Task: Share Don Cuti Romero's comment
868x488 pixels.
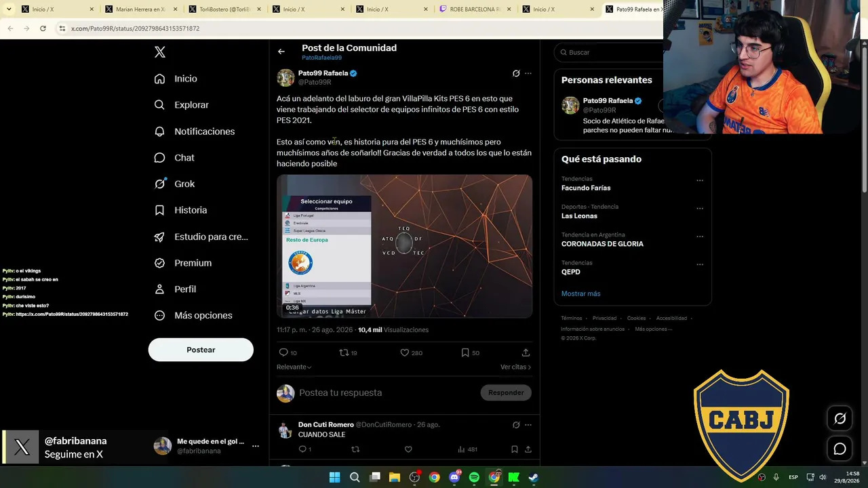Action: (528, 449)
